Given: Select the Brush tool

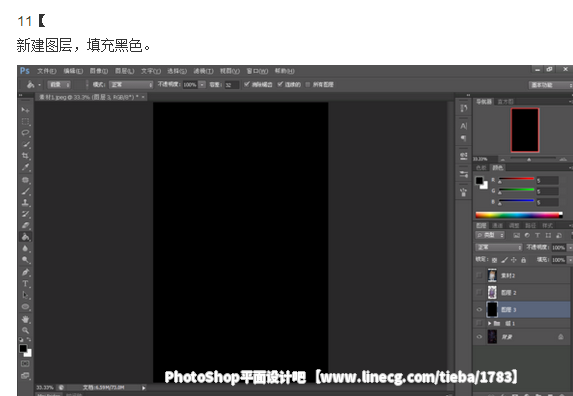Looking at the screenshot, I should click(25, 191).
